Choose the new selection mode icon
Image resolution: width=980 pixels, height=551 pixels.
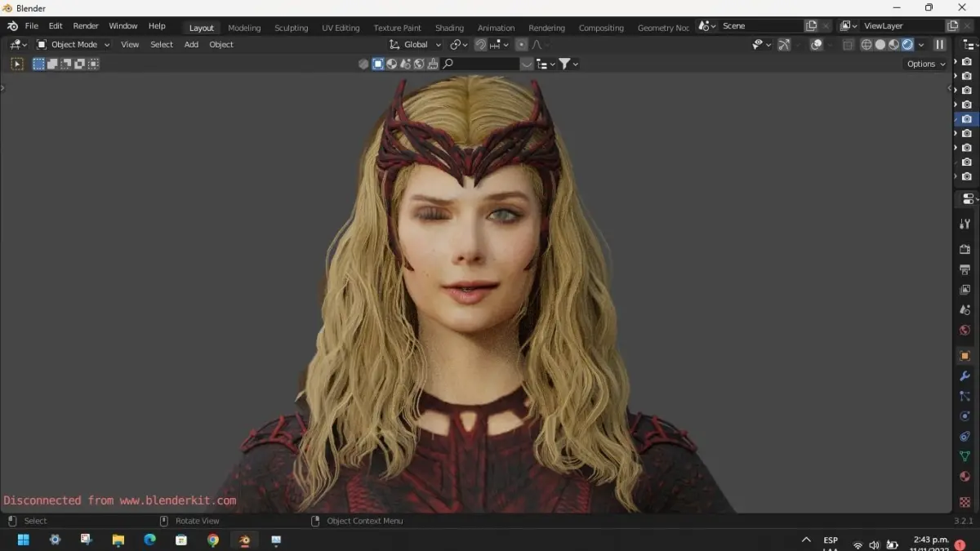tap(38, 64)
